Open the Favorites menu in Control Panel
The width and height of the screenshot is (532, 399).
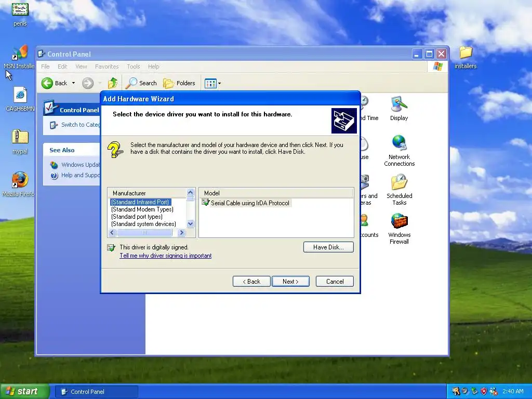[x=107, y=66]
